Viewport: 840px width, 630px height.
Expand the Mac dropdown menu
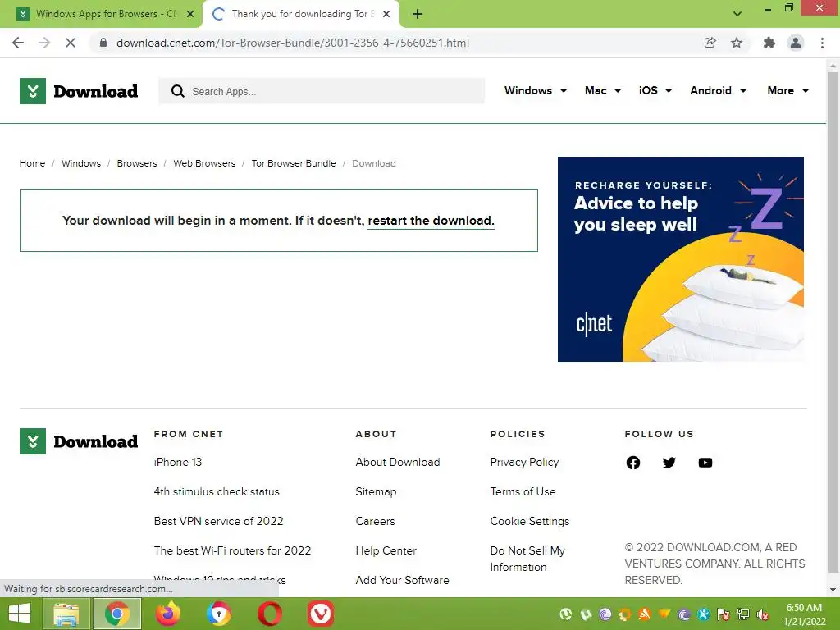[603, 90]
